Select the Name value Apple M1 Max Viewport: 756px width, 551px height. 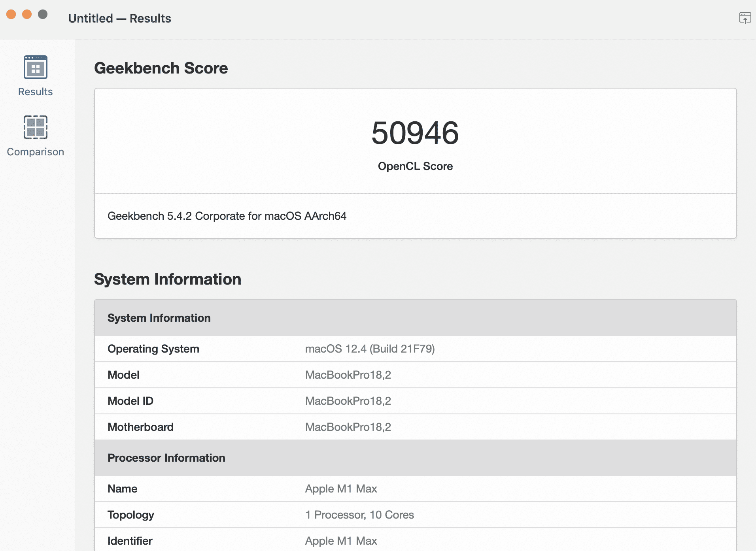[x=341, y=489]
